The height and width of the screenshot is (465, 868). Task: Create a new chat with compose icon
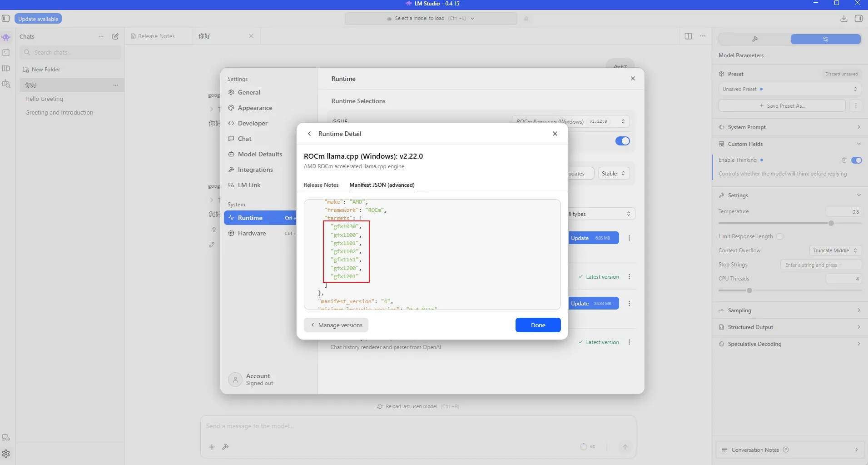click(115, 36)
